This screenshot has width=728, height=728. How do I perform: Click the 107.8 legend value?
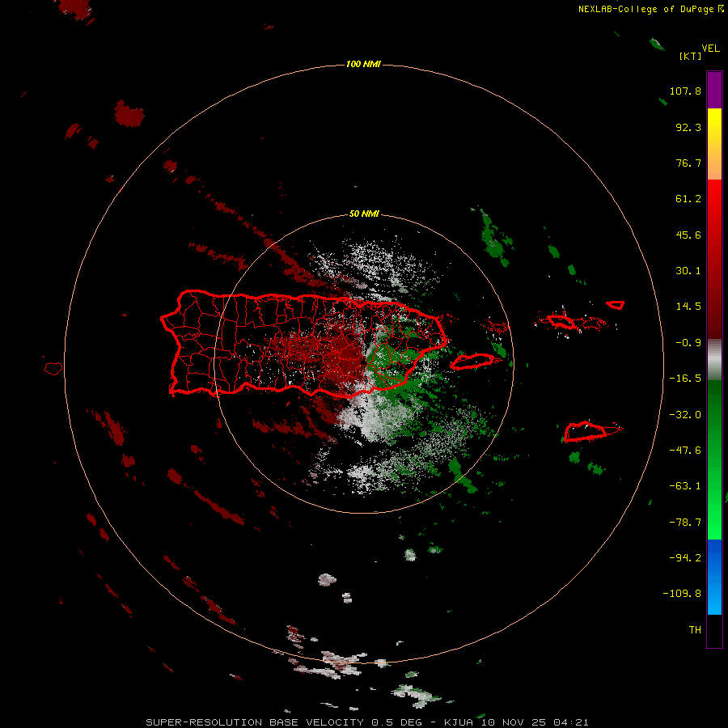point(685,91)
